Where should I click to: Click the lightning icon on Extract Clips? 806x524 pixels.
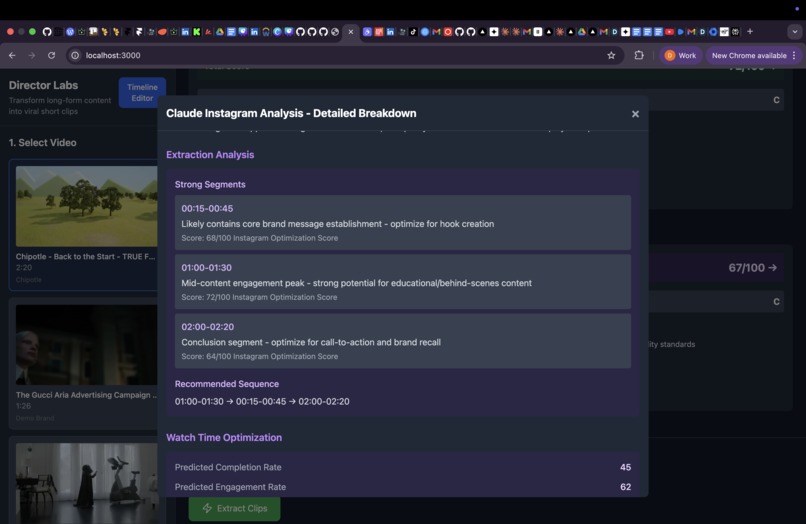[207, 508]
